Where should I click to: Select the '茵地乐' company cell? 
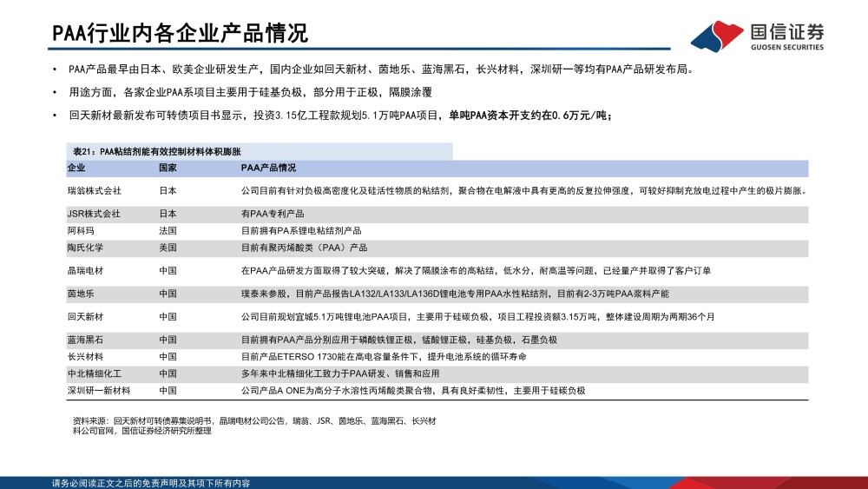(x=81, y=294)
